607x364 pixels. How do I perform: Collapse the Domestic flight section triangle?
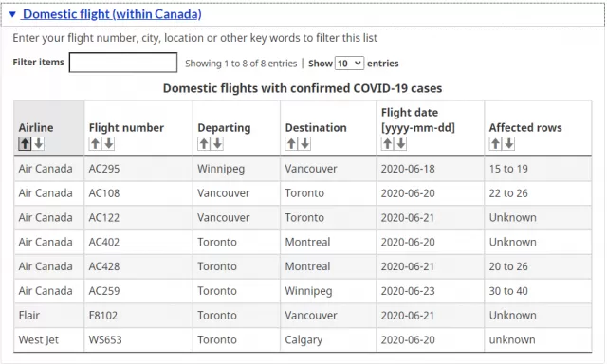(x=12, y=15)
